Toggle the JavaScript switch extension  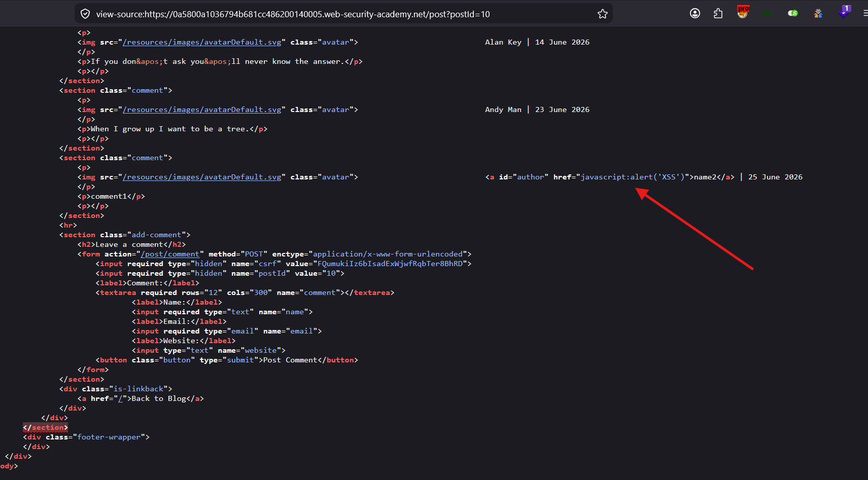pyautogui.click(x=793, y=14)
